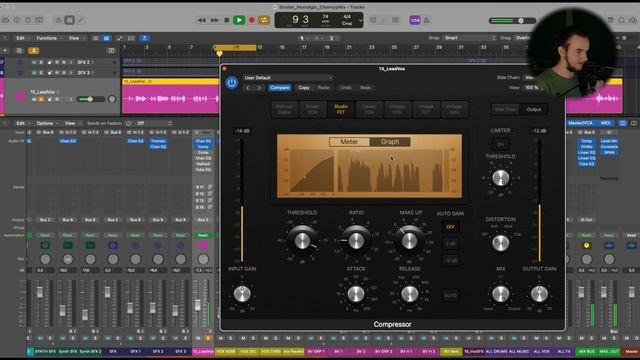Toggle the Compressor plug-in power button
The width and height of the screenshot is (640, 360).
[x=232, y=83]
